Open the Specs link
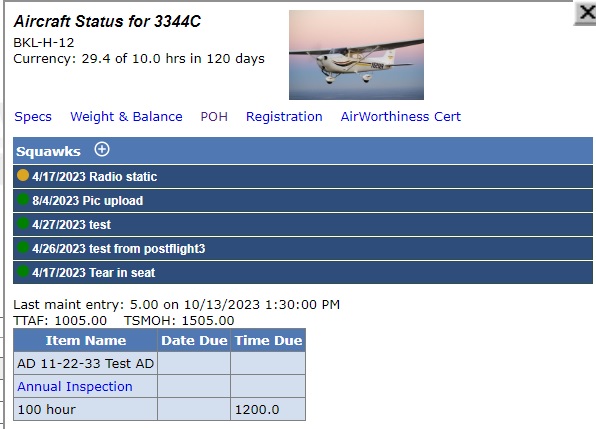The width and height of the screenshot is (596, 429). coord(33,117)
